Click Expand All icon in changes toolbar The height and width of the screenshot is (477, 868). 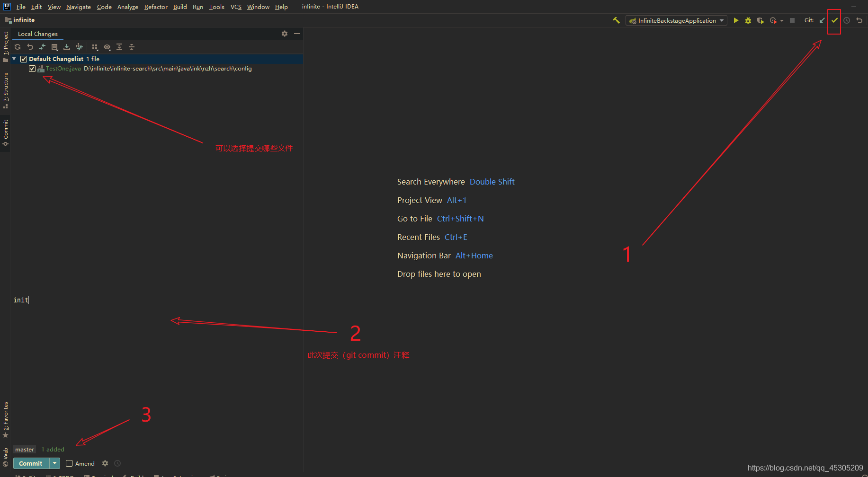click(x=119, y=47)
